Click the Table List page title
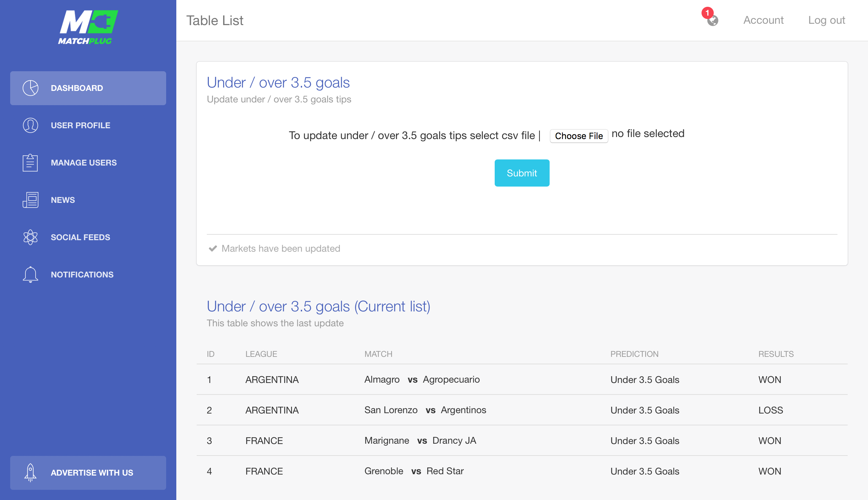The height and width of the screenshot is (500, 868). (215, 21)
